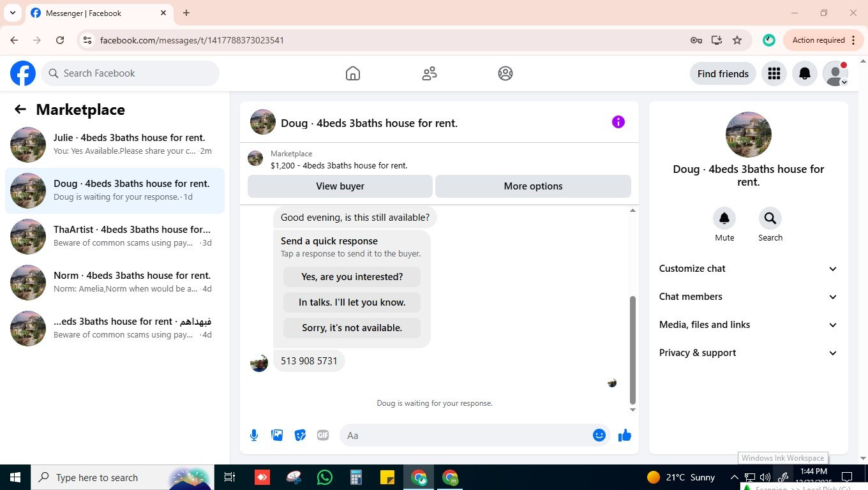Open the Notifications bell icon
Screen dimensions: 868x490
coord(805,74)
